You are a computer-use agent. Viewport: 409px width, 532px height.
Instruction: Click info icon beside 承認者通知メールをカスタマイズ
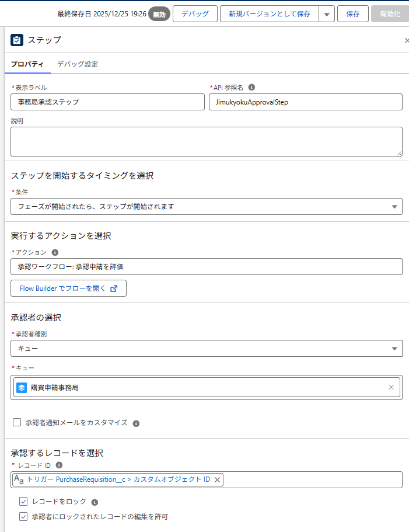coord(136,423)
